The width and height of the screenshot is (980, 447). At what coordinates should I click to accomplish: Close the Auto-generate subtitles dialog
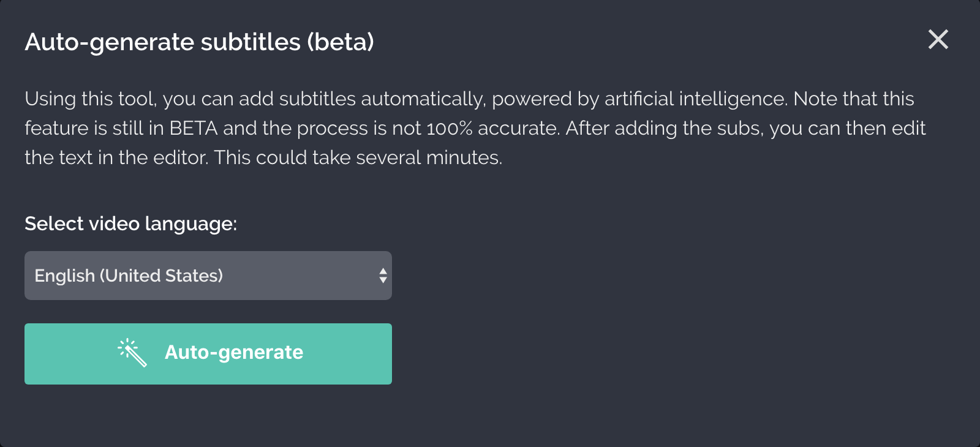938,40
